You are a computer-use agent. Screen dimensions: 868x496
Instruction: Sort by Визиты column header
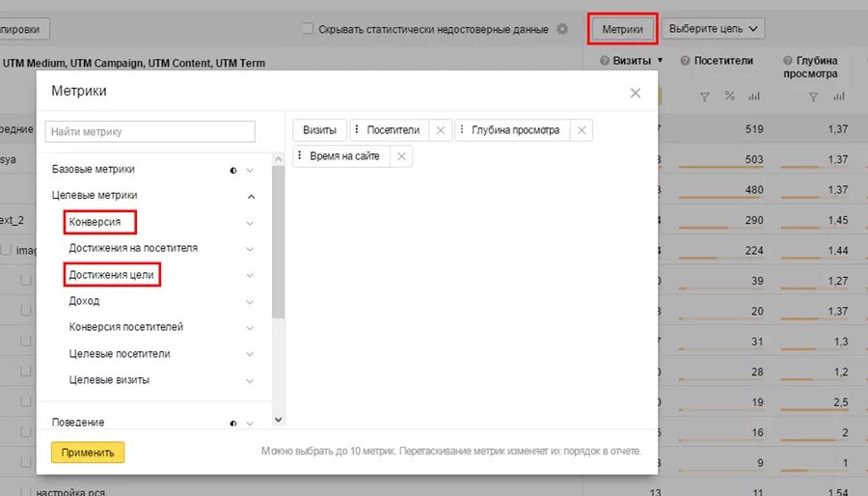pos(631,61)
